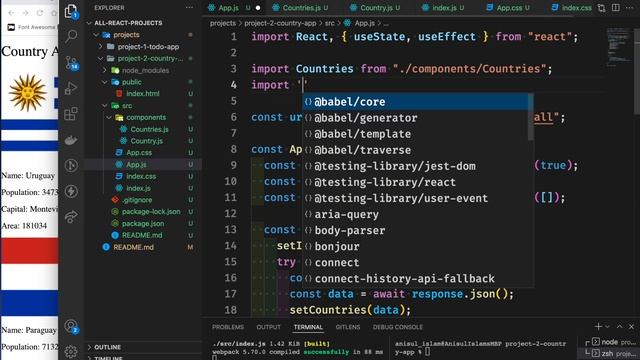Open the PROBLEMS panel tab
This screenshot has height=360, width=640.
(228, 327)
